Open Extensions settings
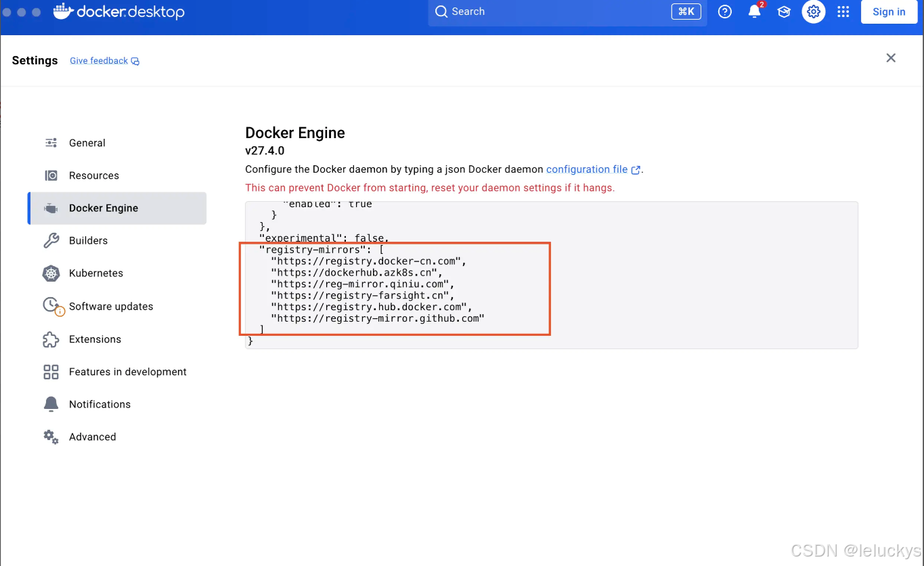 117,339
